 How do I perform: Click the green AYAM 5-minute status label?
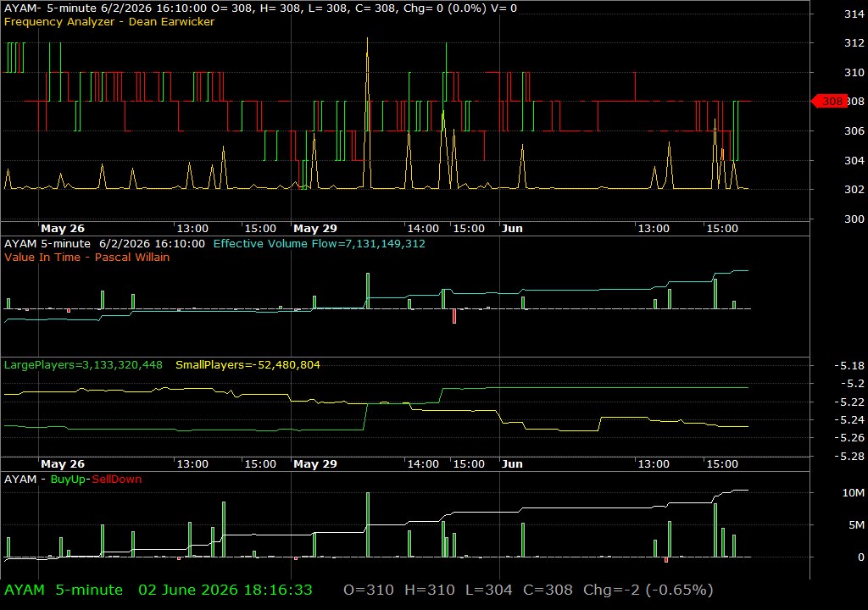pos(63,590)
